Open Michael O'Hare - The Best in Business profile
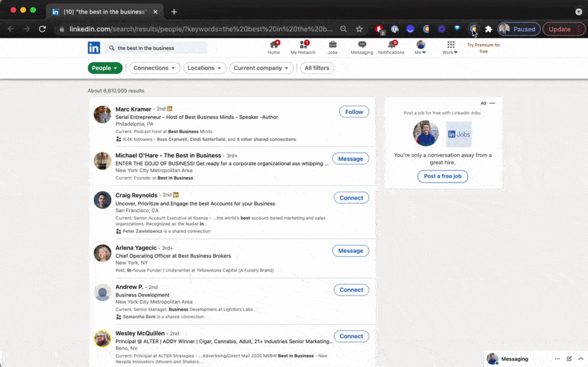Viewport: 588px width, 367px height. (x=168, y=155)
